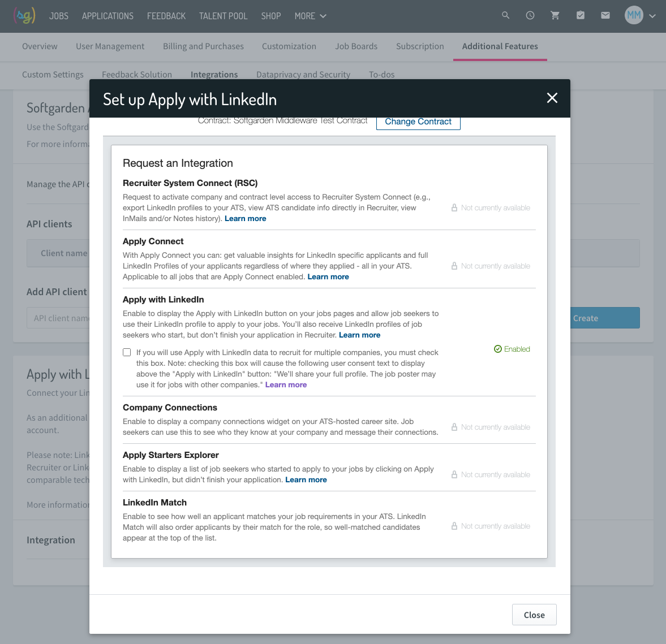Click lock icon in Company Connections row
Viewport: 666px width, 644px height.
(x=454, y=427)
